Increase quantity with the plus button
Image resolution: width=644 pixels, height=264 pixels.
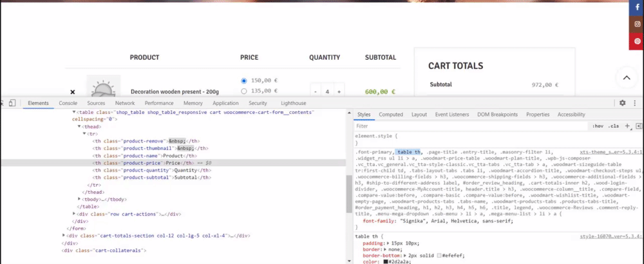click(339, 91)
